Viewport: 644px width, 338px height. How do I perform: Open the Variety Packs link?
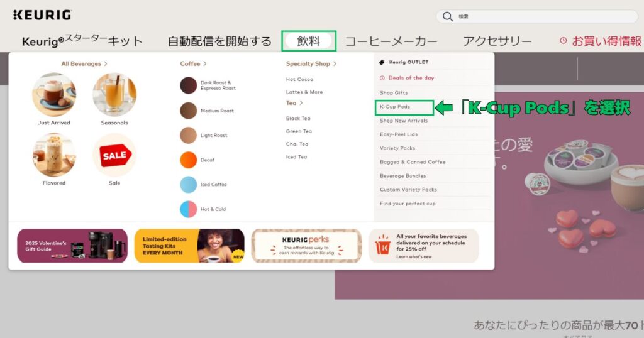(397, 148)
